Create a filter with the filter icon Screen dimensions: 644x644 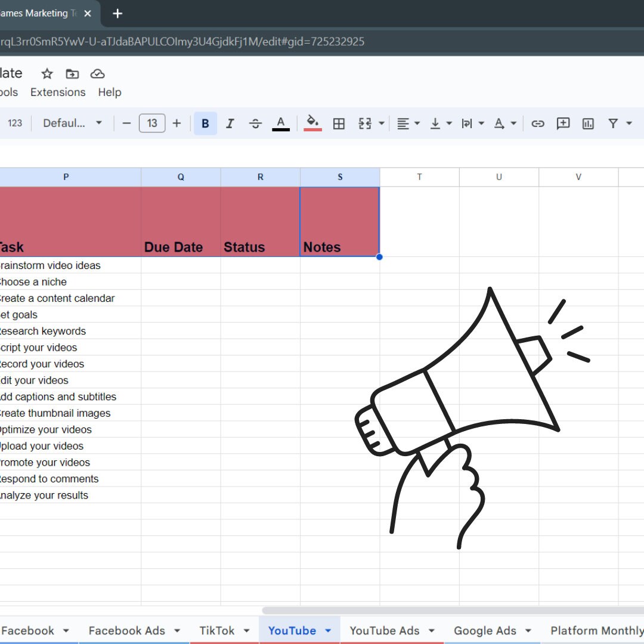pyautogui.click(x=613, y=123)
